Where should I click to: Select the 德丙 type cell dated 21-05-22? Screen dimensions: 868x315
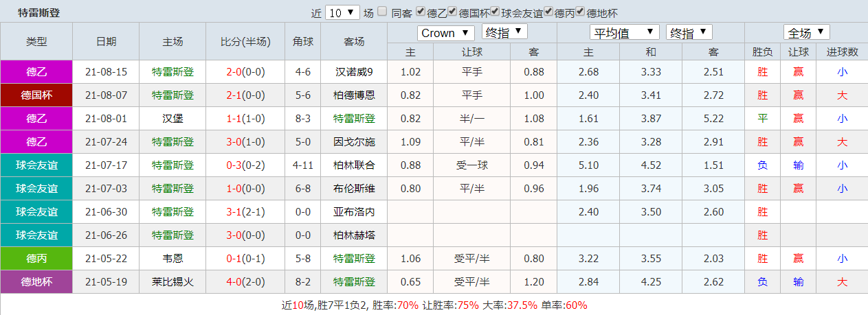[x=36, y=258]
